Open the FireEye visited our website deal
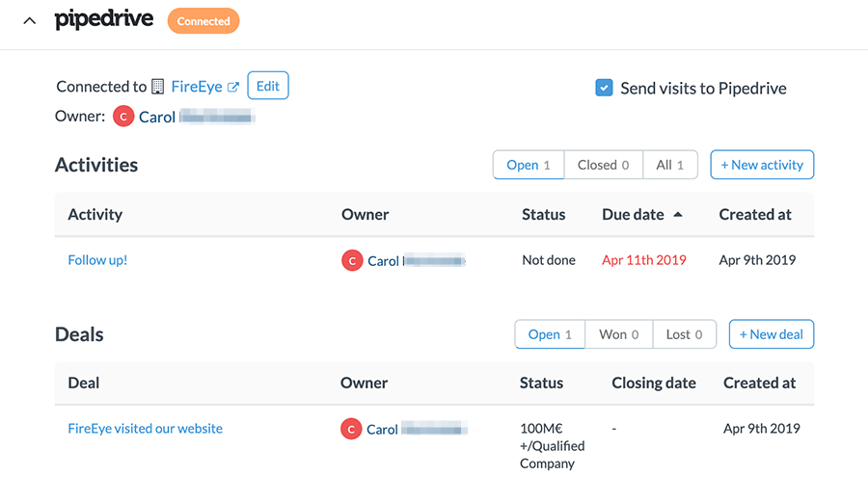The image size is (868, 502). click(x=145, y=429)
